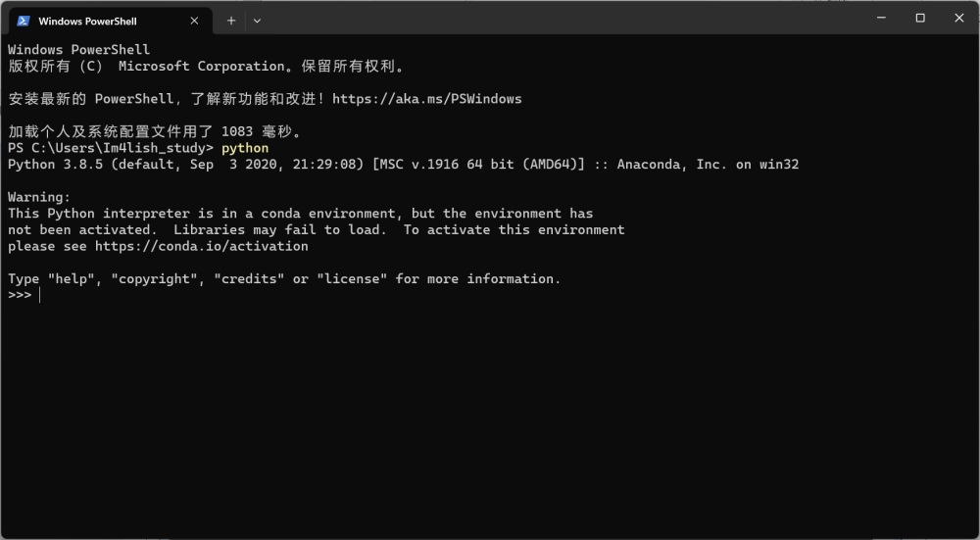This screenshot has width=980, height=540.
Task: Minimize the terminal window
Action: 881,18
